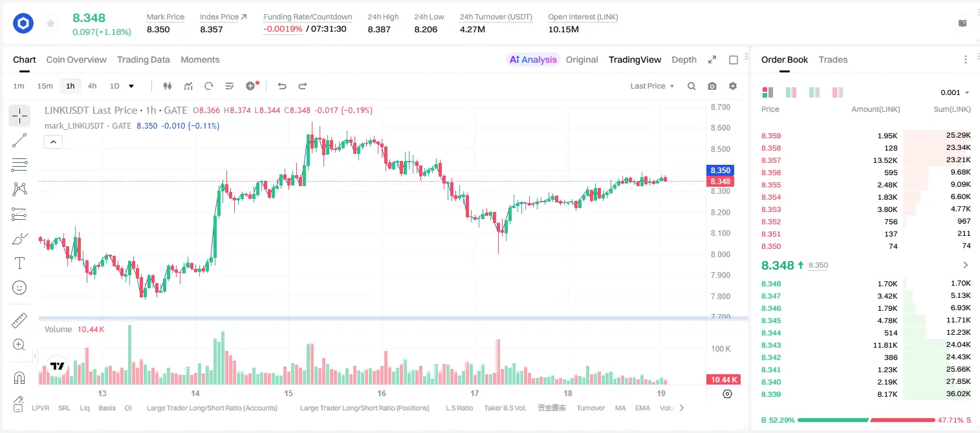980x433 pixels.
Task: Open more timeframes dropdown next to 1D
Action: point(131,86)
